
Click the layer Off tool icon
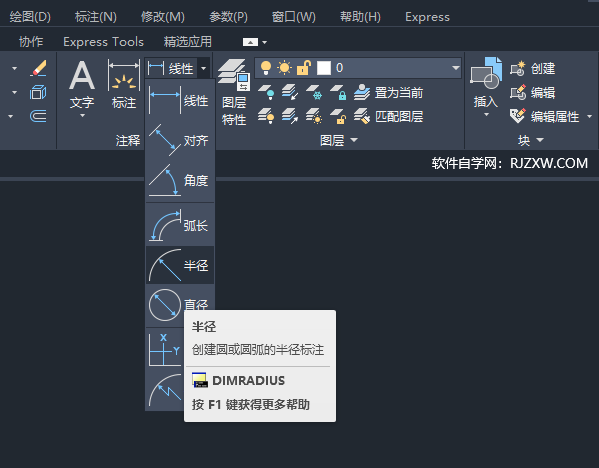[x=266, y=92]
